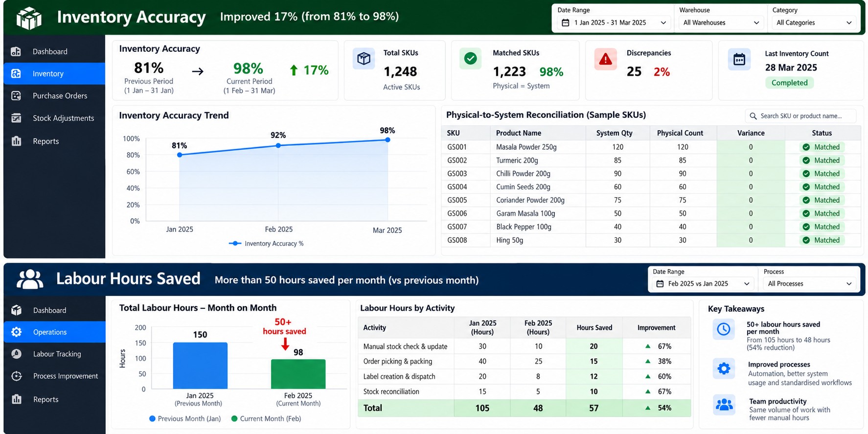
Task: Click the Last Inventory Count calendar icon
Action: tap(739, 60)
